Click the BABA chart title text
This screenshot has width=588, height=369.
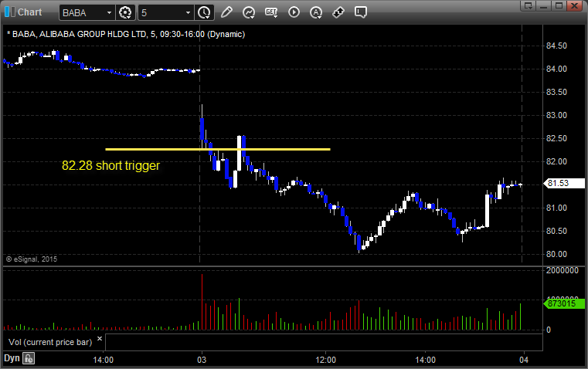pyautogui.click(x=126, y=34)
